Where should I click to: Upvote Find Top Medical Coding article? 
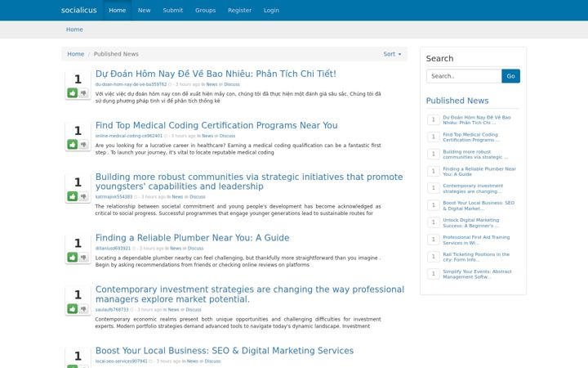[x=73, y=144]
